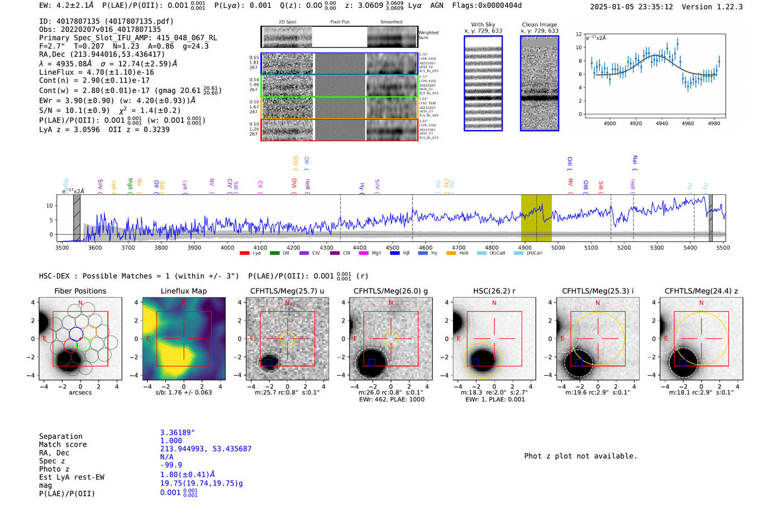Select the red-bordered 2D spectrum row
Screen dimensions: 782x532
(x=340, y=130)
